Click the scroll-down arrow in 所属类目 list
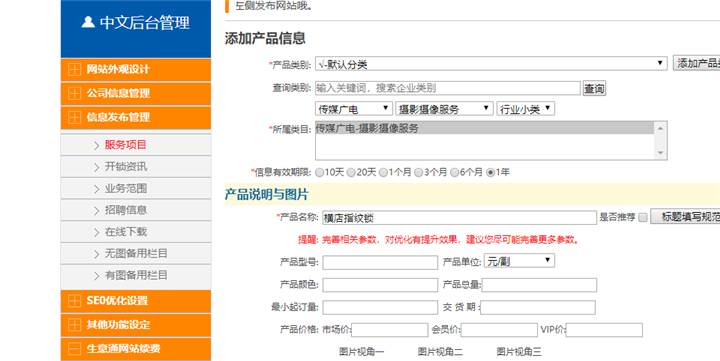 [x=660, y=153]
